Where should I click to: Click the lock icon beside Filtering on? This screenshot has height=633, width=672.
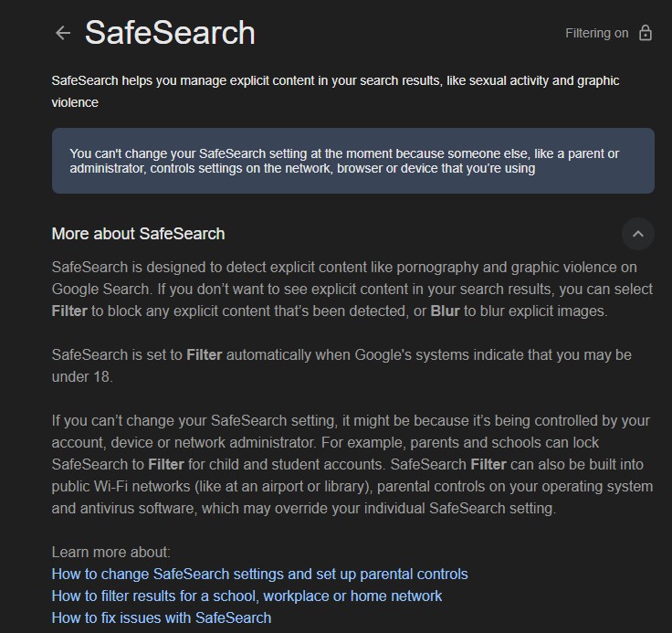pyautogui.click(x=646, y=33)
